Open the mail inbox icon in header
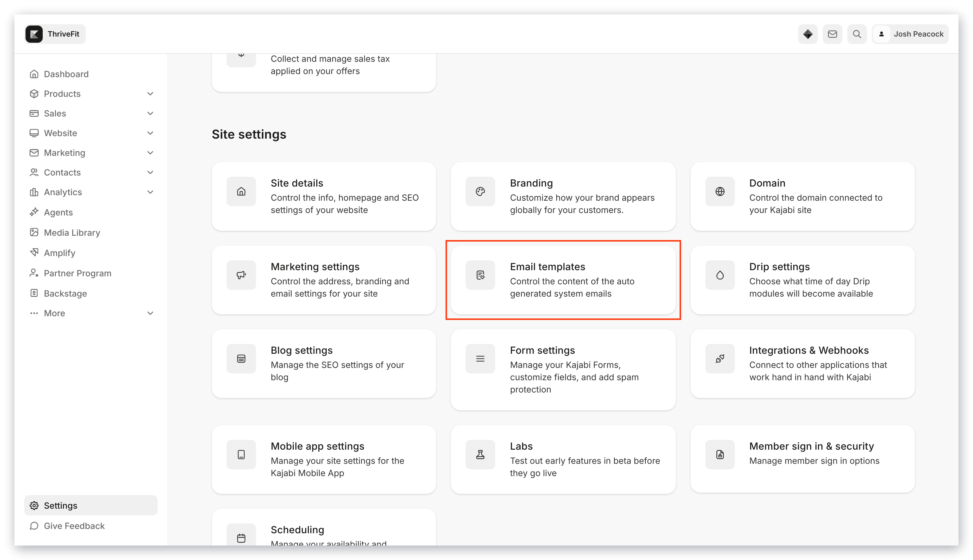Image resolution: width=973 pixels, height=560 pixels. point(832,34)
